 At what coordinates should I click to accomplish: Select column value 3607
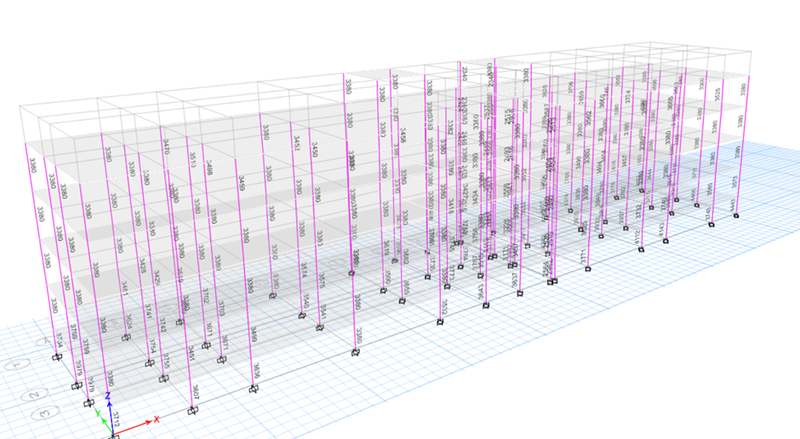click(x=195, y=392)
